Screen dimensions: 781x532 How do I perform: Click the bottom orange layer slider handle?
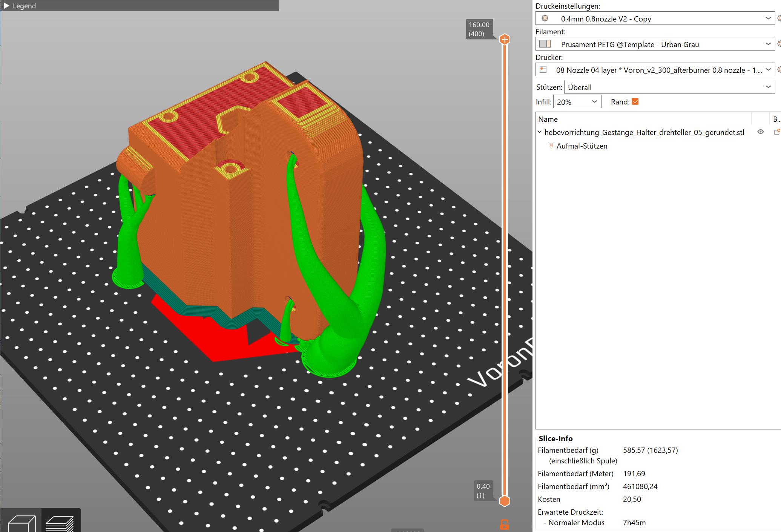(x=505, y=501)
